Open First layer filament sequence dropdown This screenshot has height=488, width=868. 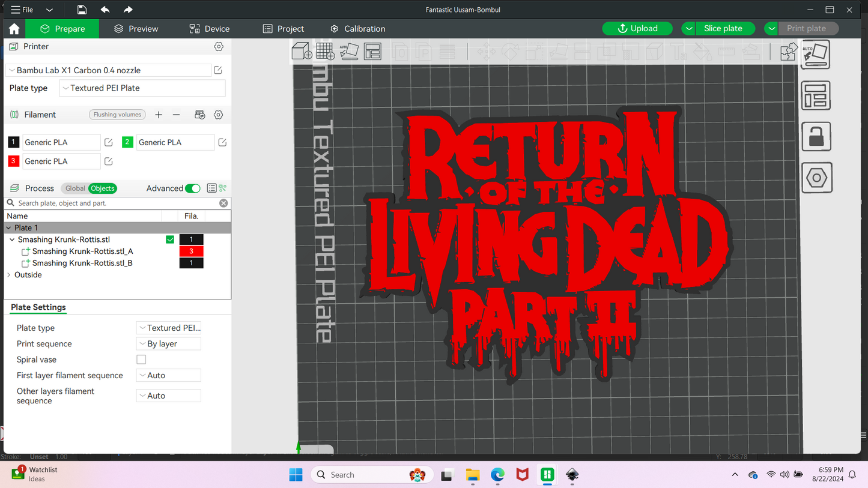pos(169,376)
